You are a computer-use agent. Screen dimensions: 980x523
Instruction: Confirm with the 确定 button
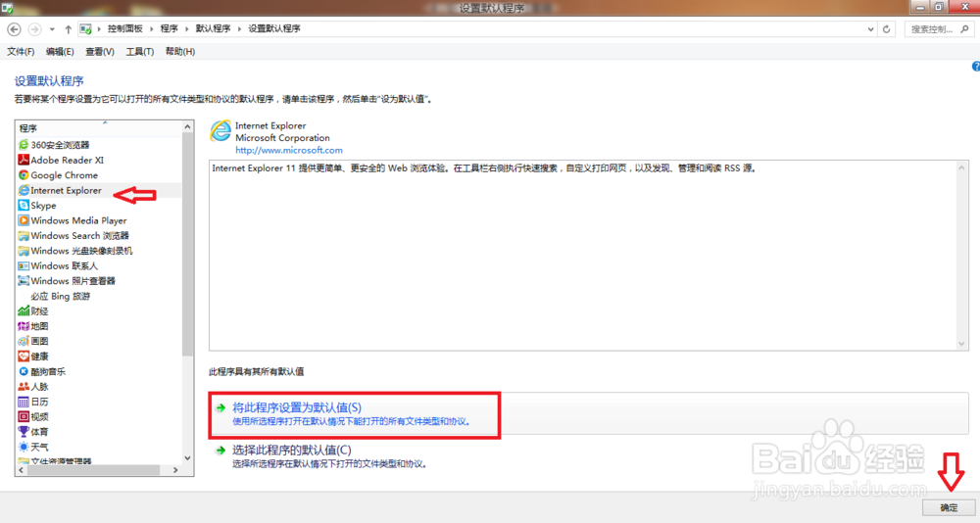click(x=949, y=507)
